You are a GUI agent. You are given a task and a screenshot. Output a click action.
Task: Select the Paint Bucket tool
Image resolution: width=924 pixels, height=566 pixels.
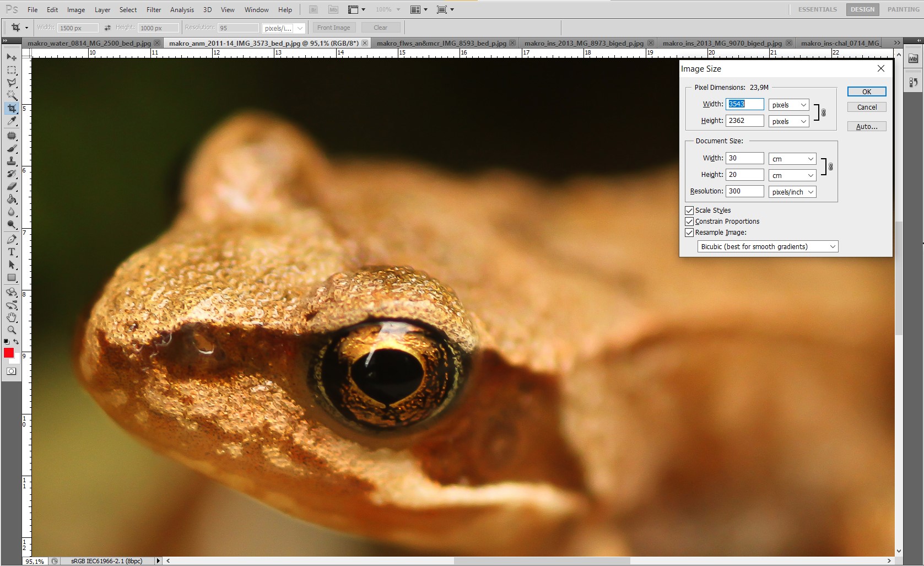point(12,200)
